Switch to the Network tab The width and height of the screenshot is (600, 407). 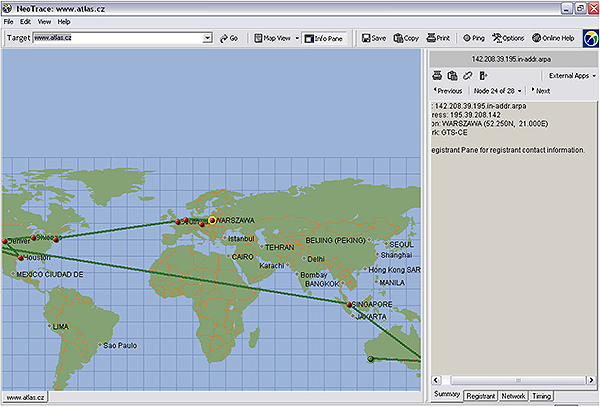click(513, 396)
